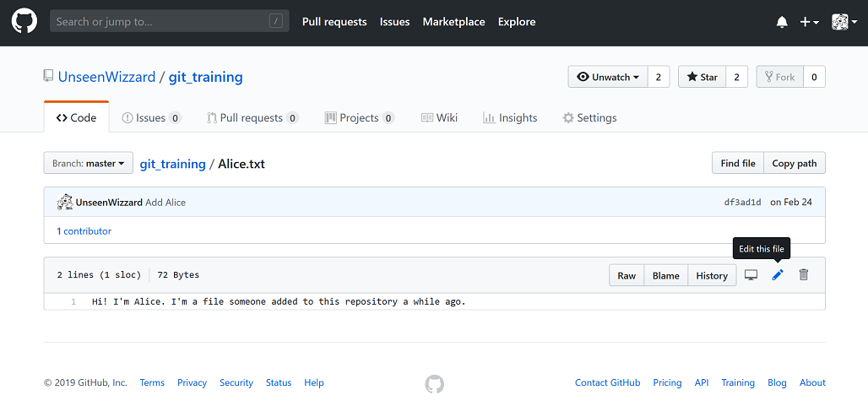This screenshot has height=417, width=868.
Task: Expand the Branch: master dropdown
Action: [x=89, y=163]
